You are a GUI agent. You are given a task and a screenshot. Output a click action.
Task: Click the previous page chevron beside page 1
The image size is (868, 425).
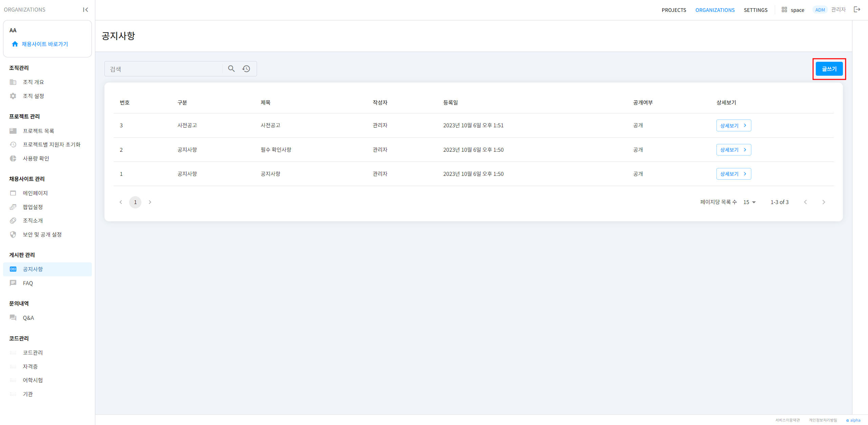tap(121, 202)
